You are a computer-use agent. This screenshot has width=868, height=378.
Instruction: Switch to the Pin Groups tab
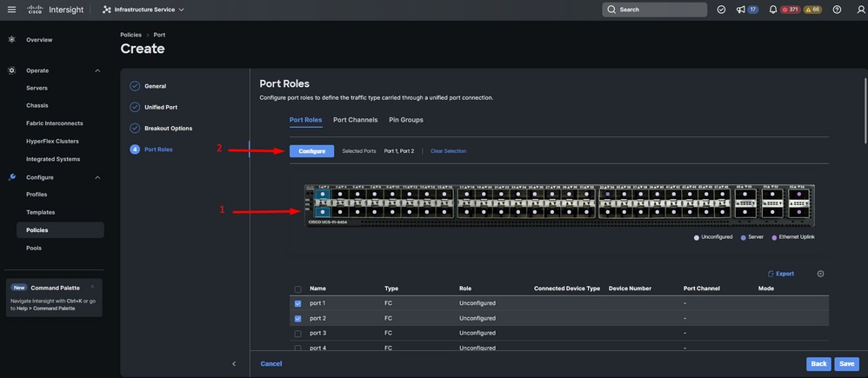[x=406, y=120]
